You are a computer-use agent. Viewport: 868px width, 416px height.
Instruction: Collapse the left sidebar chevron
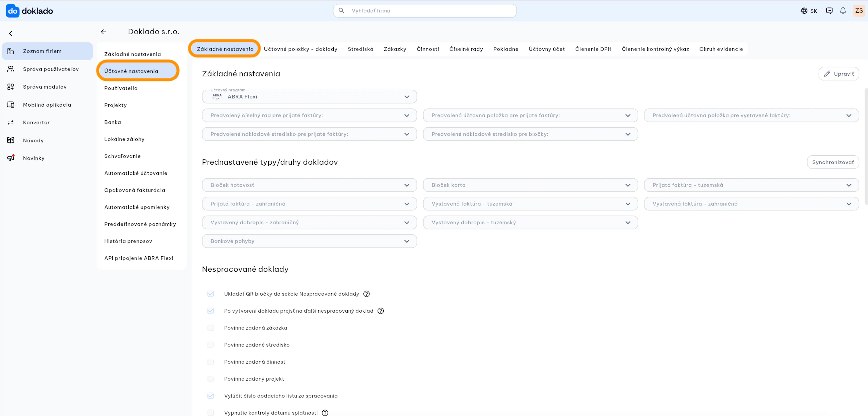[11, 33]
